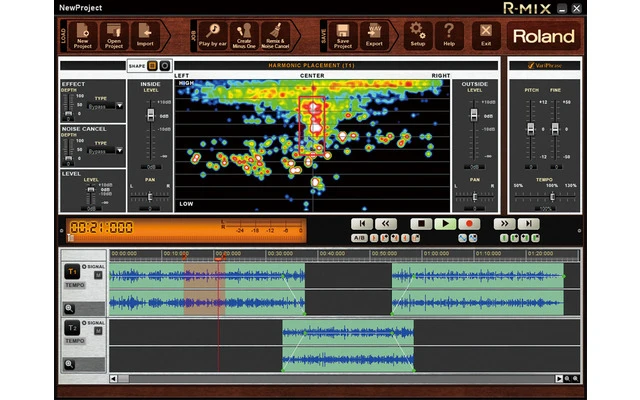This screenshot has height=400, width=640.
Task: Adjust the Effect depth slider
Action: (68, 113)
